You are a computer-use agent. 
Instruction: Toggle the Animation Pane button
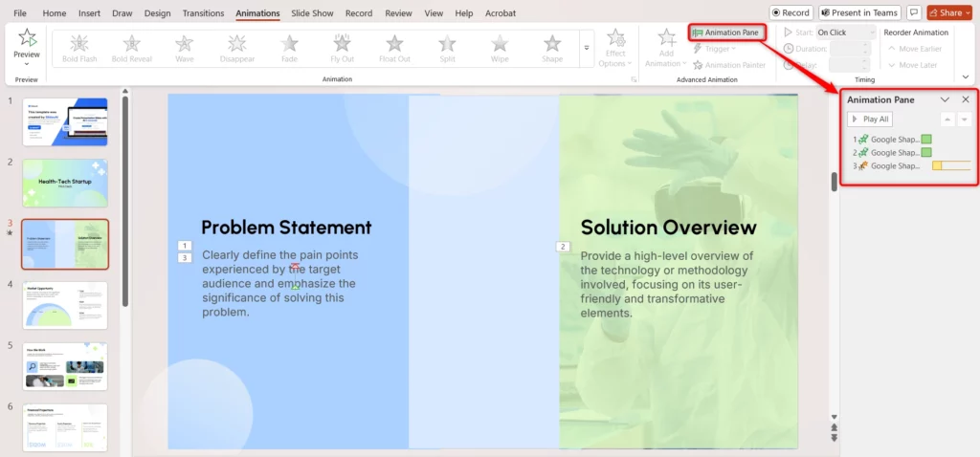point(725,33)
